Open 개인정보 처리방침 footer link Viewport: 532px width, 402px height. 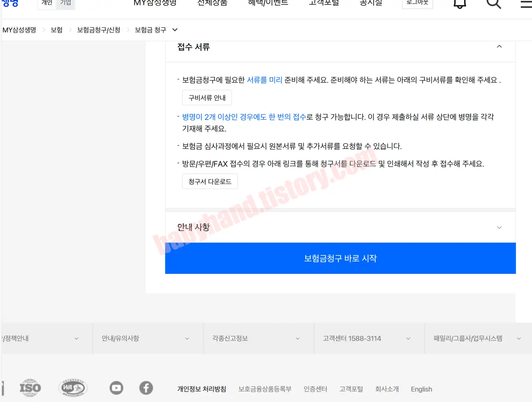[x=202, y=389]
